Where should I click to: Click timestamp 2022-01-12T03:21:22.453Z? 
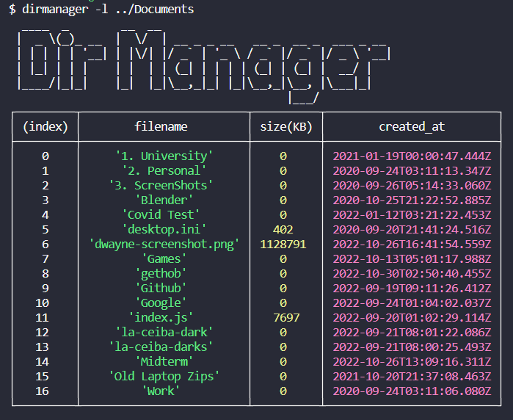(x=412, y=214)
